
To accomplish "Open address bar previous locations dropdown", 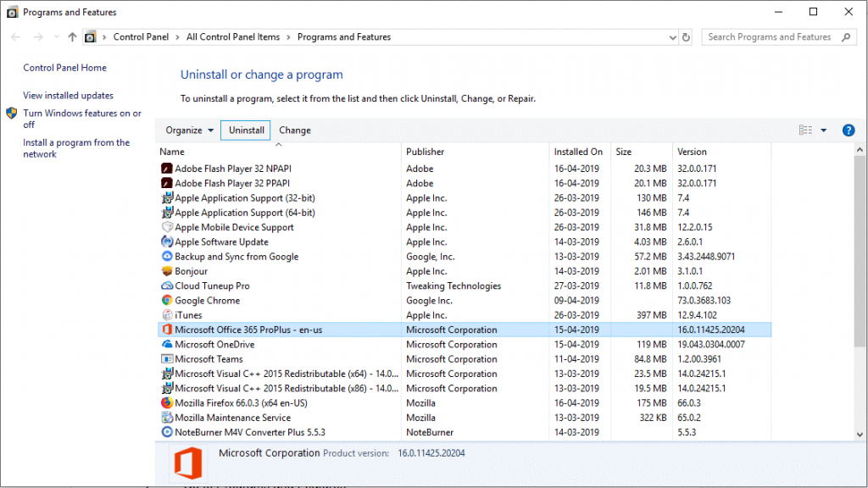I will click(672, 37).
